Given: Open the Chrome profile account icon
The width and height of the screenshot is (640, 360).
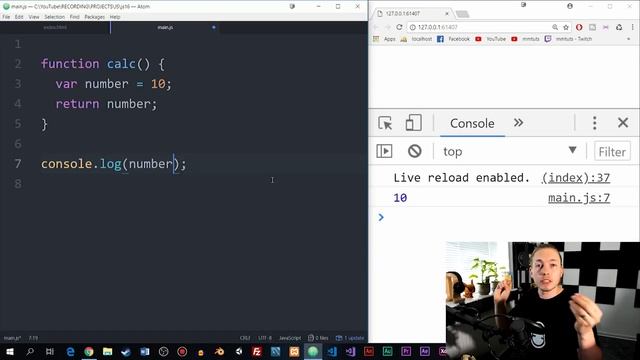Looking at the screenshot, I should 570,6.
